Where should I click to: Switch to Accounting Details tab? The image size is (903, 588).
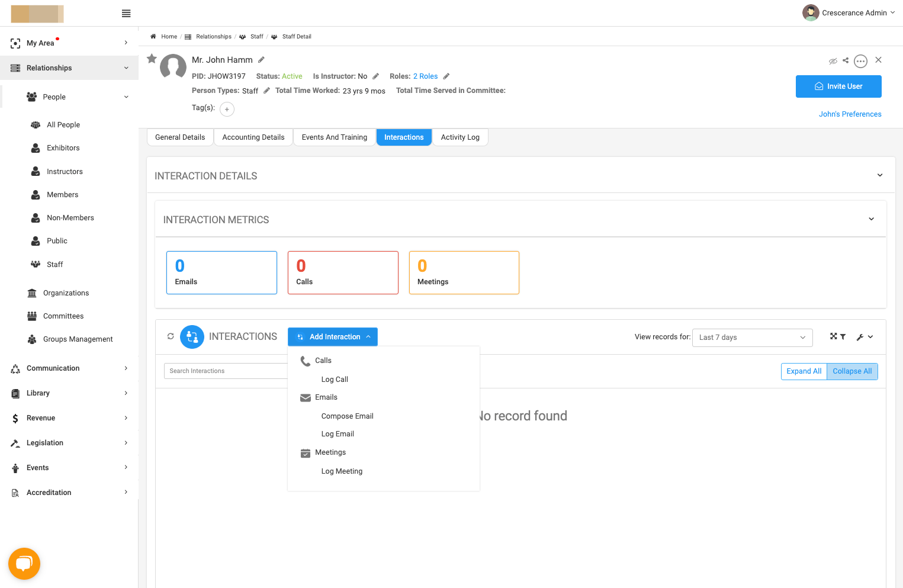tap(253, 137)
